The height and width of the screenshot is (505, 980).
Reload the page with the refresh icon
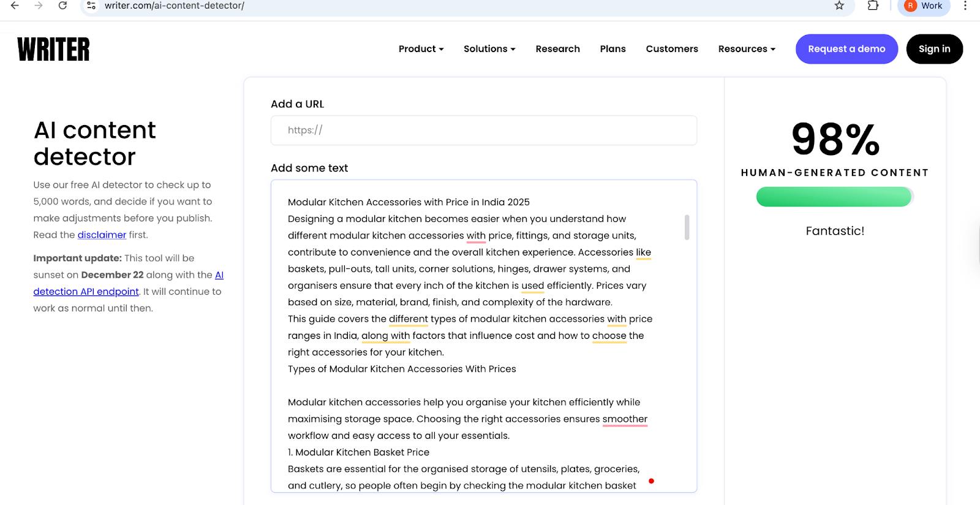click(x=62, y=6)
